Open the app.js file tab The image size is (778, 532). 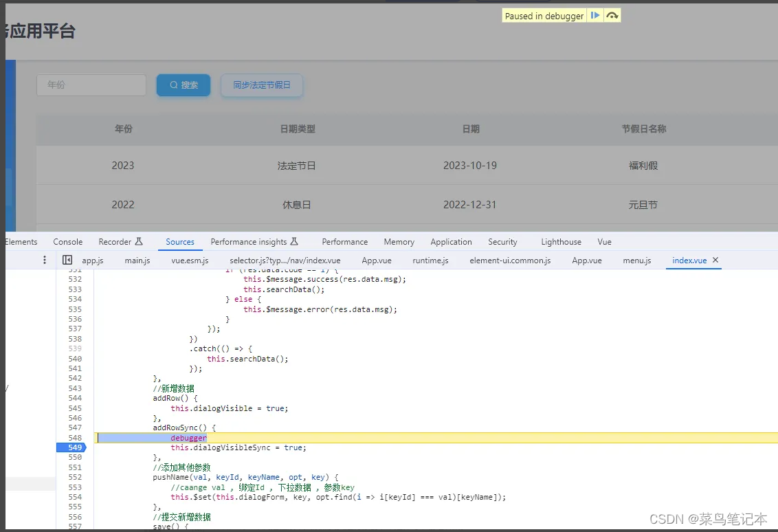tap(93, 260)
